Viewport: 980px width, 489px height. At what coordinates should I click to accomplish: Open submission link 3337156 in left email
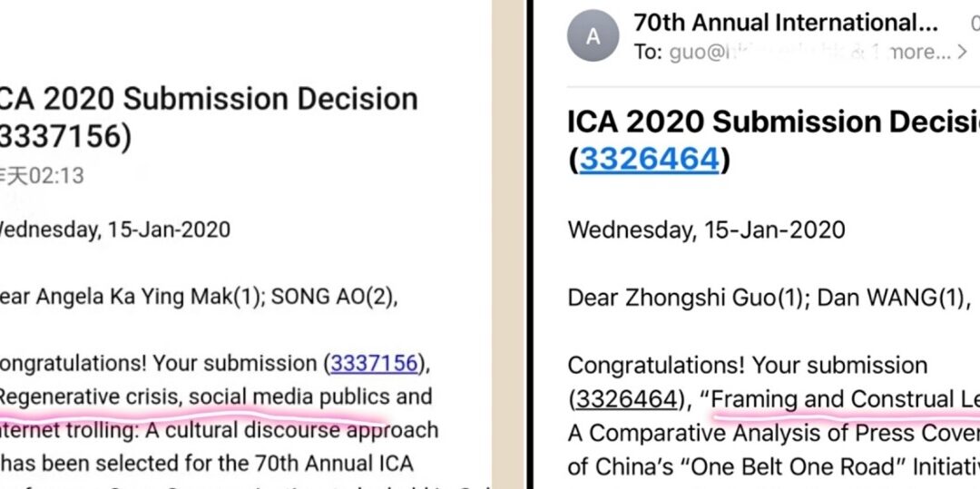point(374,364)
